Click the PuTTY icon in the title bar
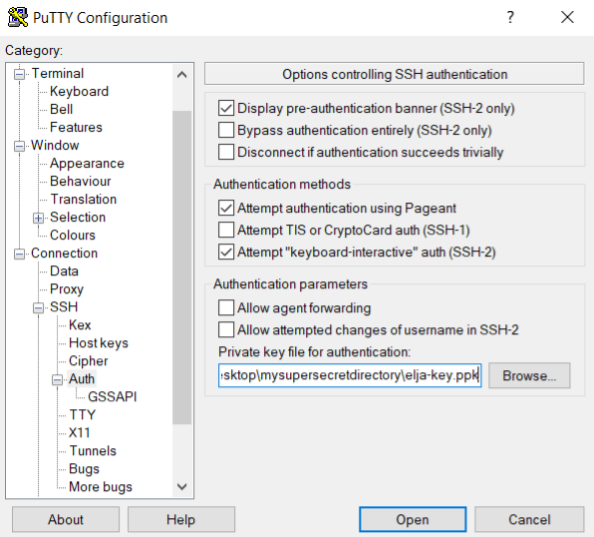594x537 pixels. (18, 17)
